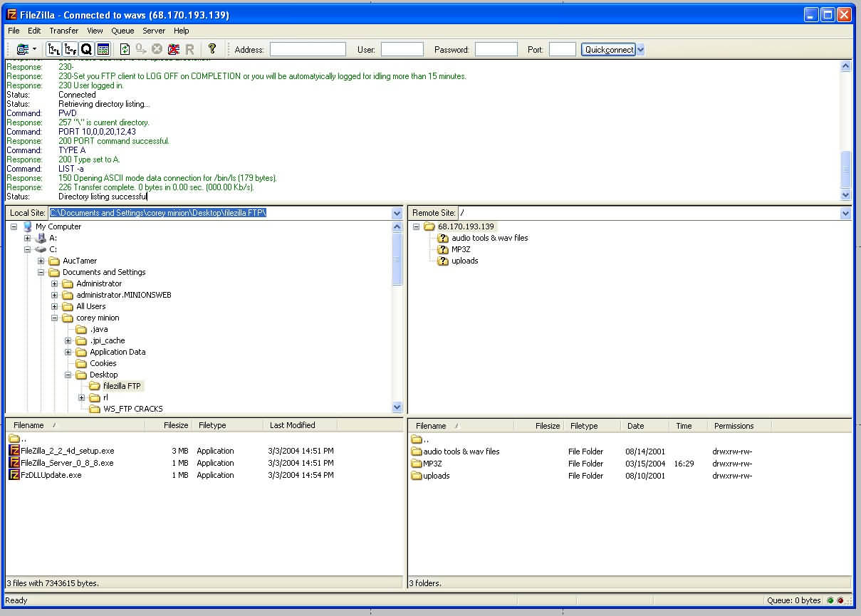
Task: Expand the administrator.MINIONSWEB folder node
Action: coord(54,295)
